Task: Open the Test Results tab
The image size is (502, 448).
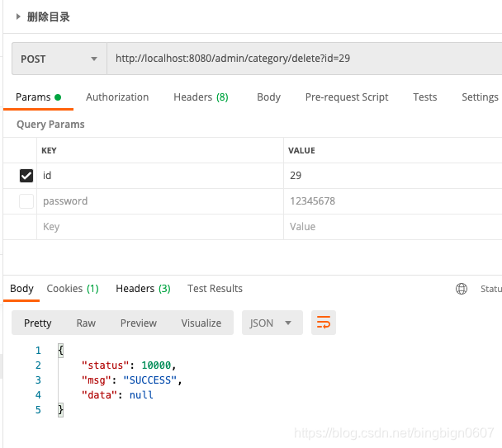Action: [215, 289]
